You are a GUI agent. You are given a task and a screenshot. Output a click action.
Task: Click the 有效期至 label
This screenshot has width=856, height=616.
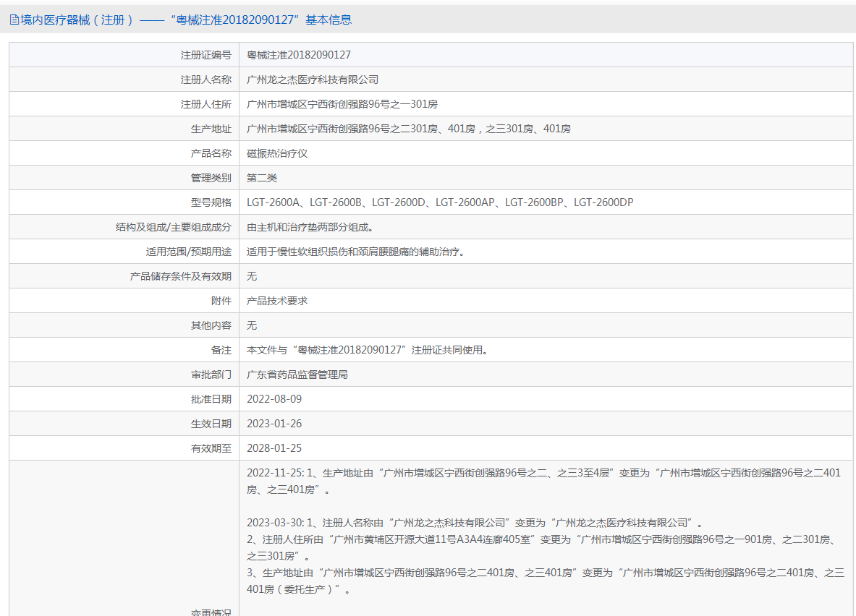tap(211, 448)
